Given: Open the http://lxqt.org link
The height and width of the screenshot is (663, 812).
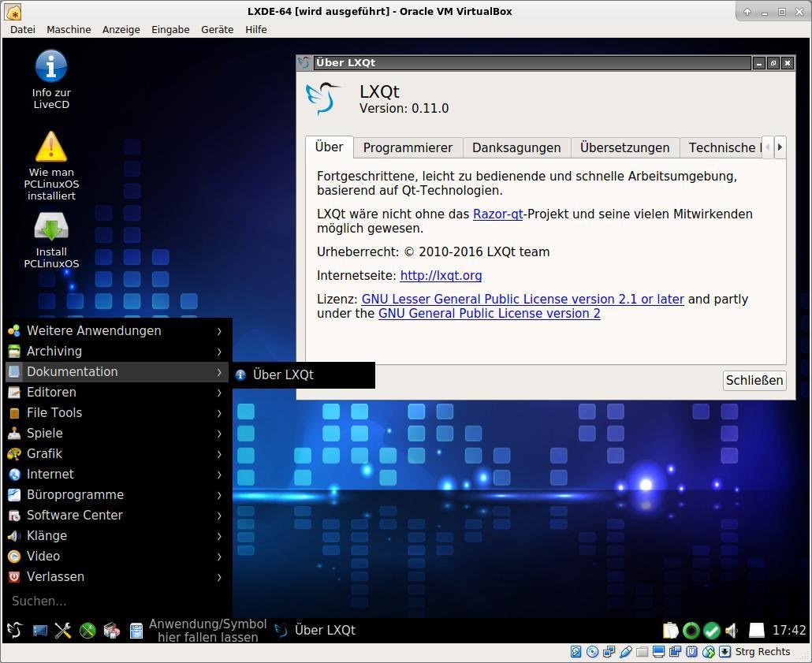Looking at the screenshot, I should [441, 276].
